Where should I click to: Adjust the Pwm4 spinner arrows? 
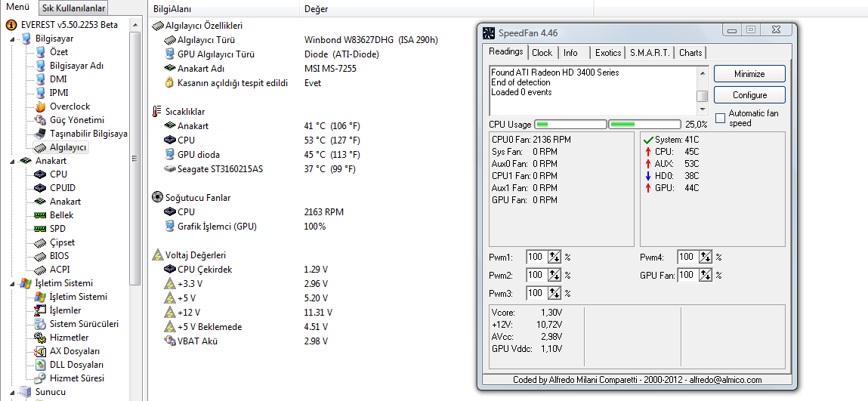706,258
